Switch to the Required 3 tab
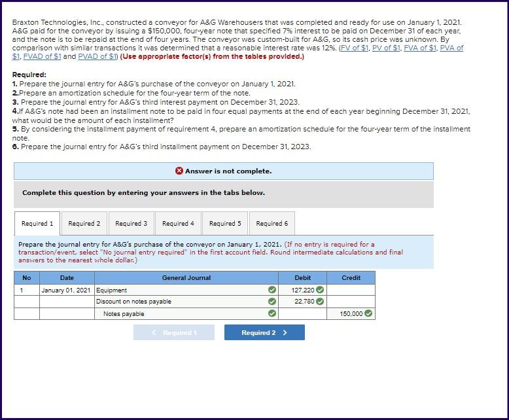Viewport: 509px width, 420px height. (x=131, y=223)
